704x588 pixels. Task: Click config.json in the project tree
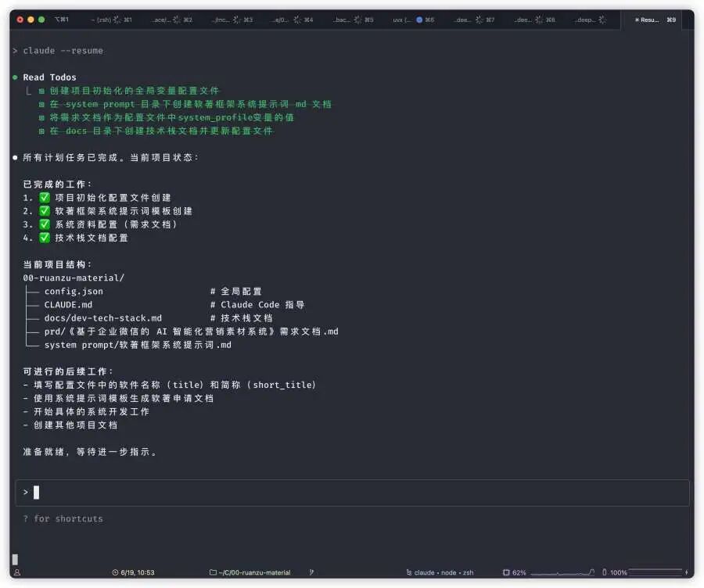[x=74, y=292]
